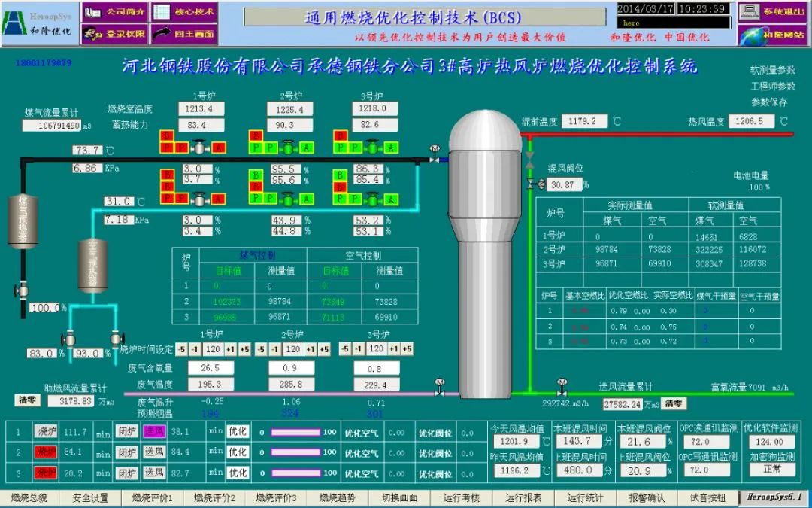Open the 混风阀位 mixing valve icon
This screenshot has width=812, height=508.
click(535, 183)
